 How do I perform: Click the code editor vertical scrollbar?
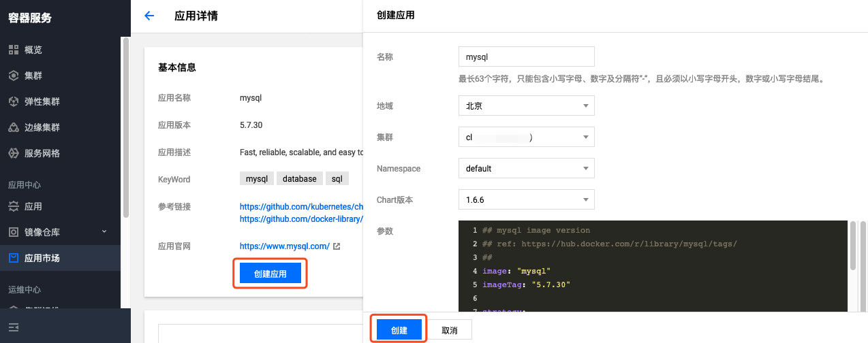852,246
